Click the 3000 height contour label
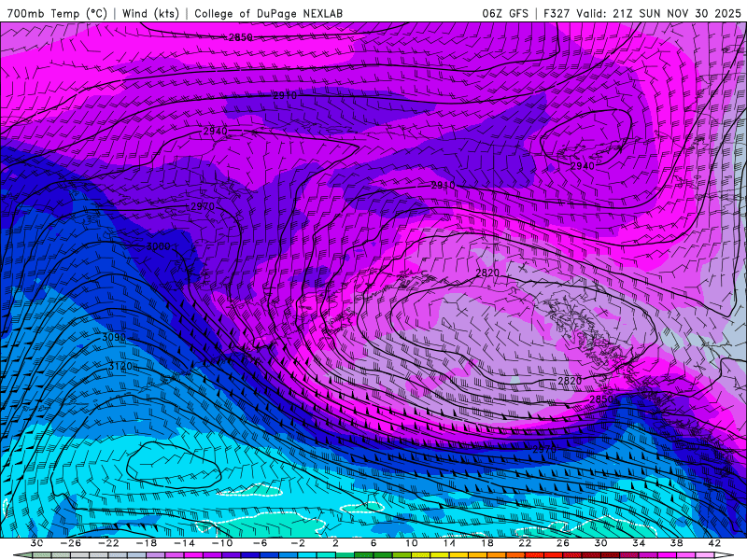Screen dimensions: 747x560 (158, 246)
